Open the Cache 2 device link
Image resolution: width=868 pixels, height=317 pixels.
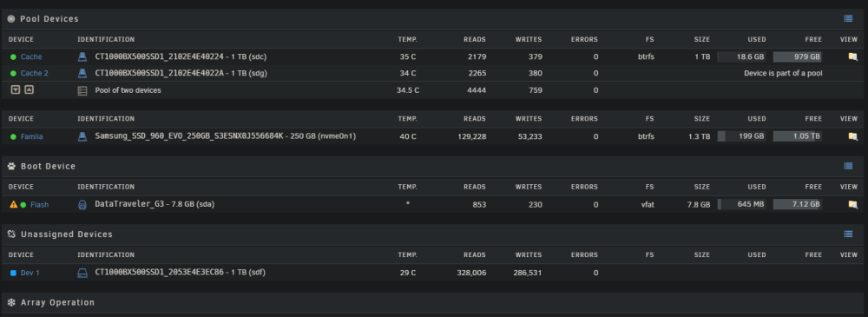(x=35, y=73)
